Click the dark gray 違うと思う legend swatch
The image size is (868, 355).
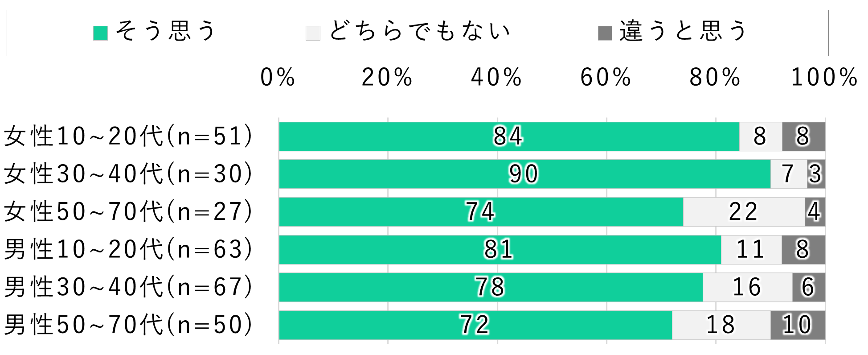pos(605,33)
